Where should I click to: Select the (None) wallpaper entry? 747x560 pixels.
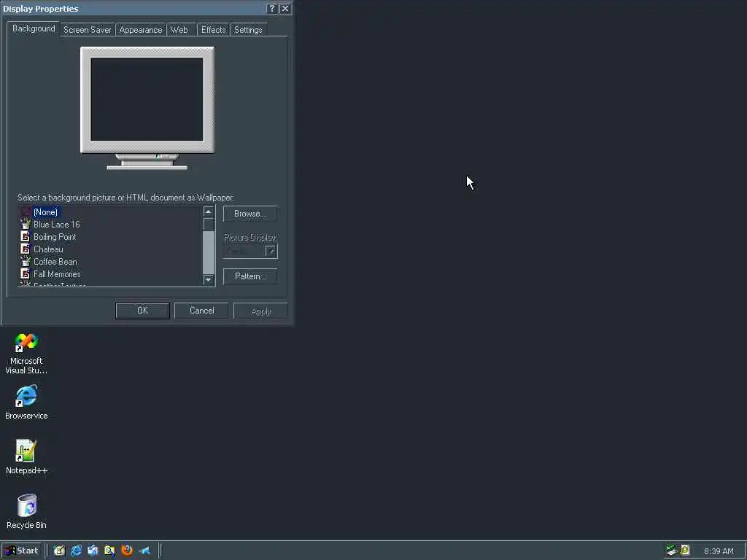pyautogui.click(x=45, y=212)
